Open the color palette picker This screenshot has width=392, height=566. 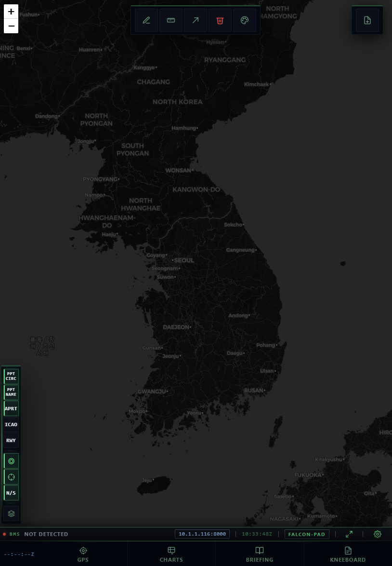(x=245, y=20)
